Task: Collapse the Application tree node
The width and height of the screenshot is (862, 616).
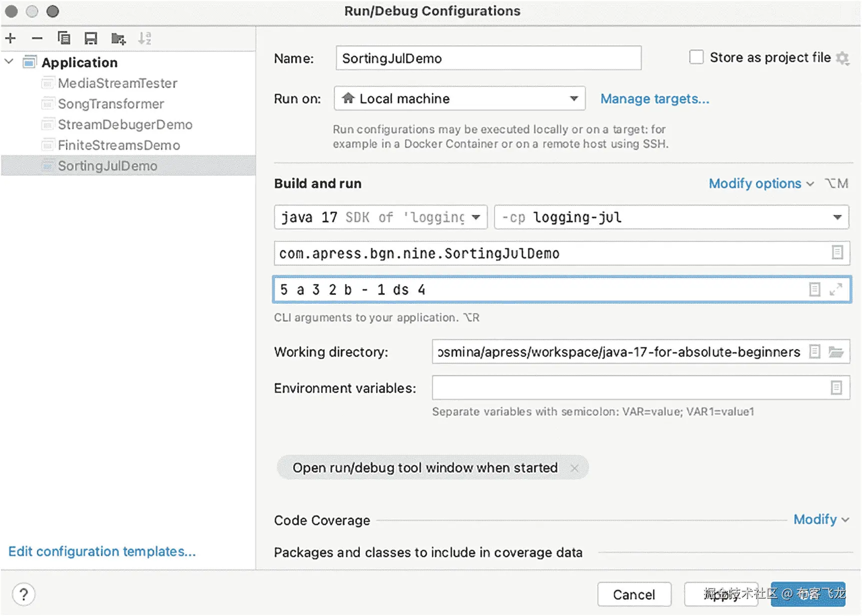Action: 9,62
